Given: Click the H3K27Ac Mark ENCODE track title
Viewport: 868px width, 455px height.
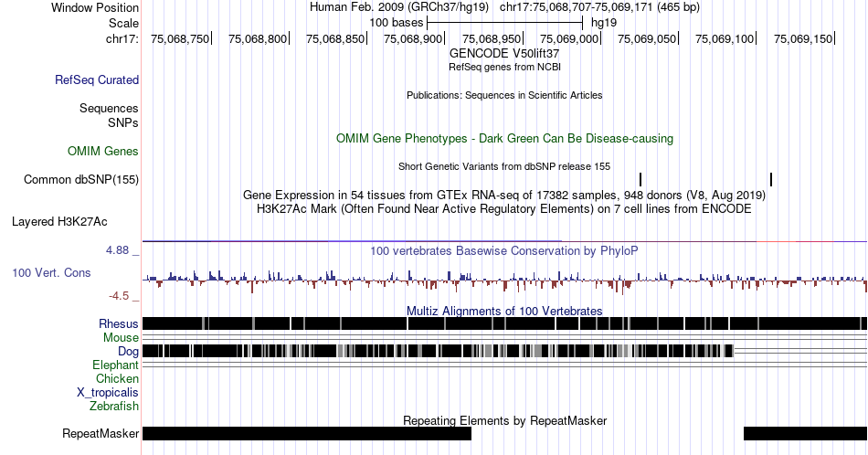Looking at the screenshot, I should click(x=504, y=208).
